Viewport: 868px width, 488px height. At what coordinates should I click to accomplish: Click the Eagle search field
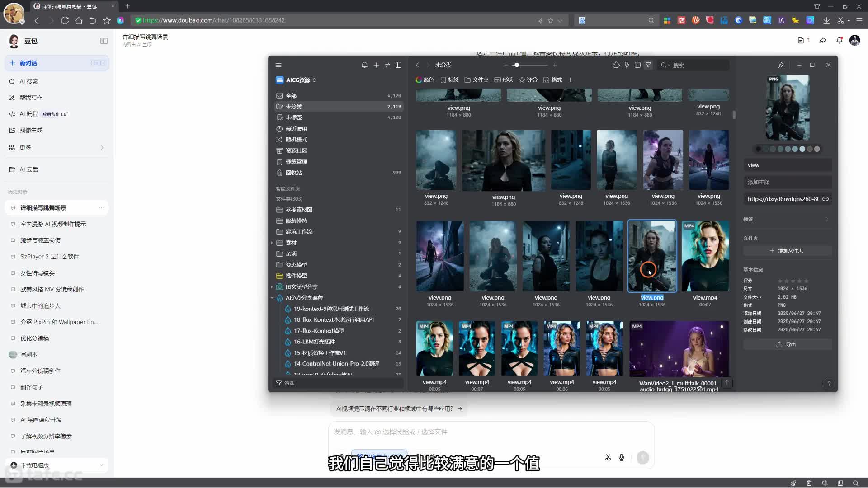click(693, 65)
